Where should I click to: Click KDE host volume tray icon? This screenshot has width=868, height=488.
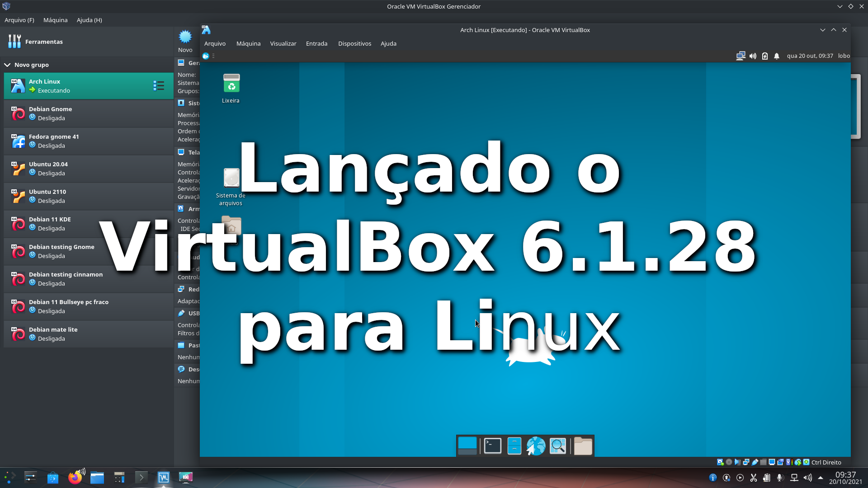point(807,478)
